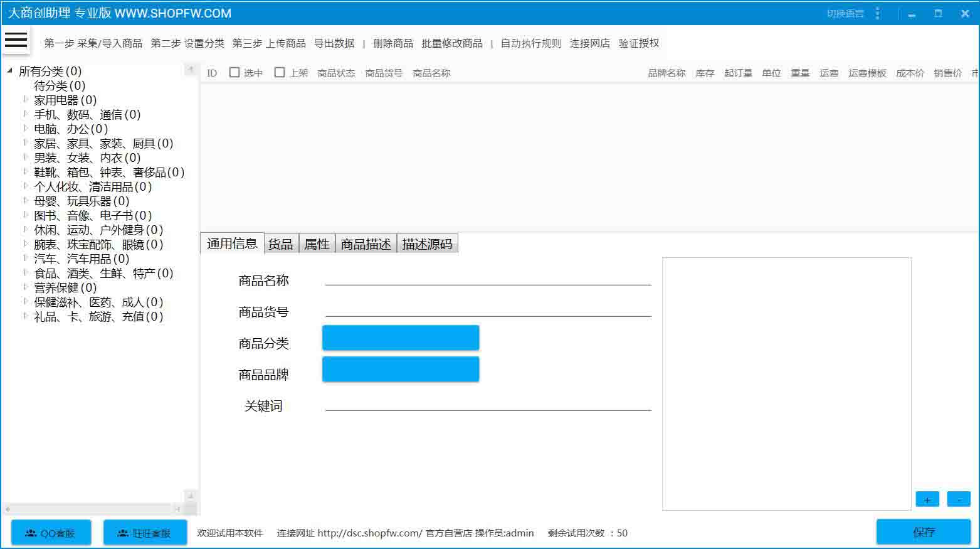The width and height of the screenshot is (980, 549).
Task: Click 导出数据 in the toolbar
Action: coord(334,43)
